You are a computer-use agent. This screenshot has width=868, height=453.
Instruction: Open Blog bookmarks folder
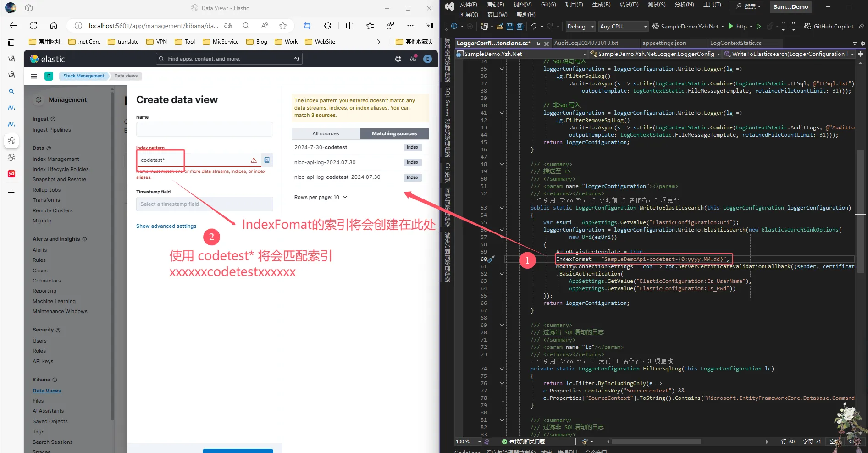(257, 42)
